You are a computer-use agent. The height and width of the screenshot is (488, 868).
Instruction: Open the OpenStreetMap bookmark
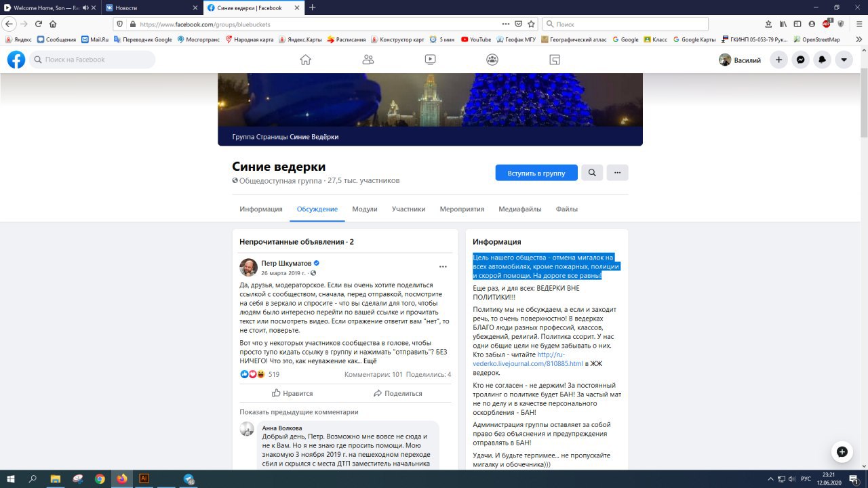coord(816,39)
